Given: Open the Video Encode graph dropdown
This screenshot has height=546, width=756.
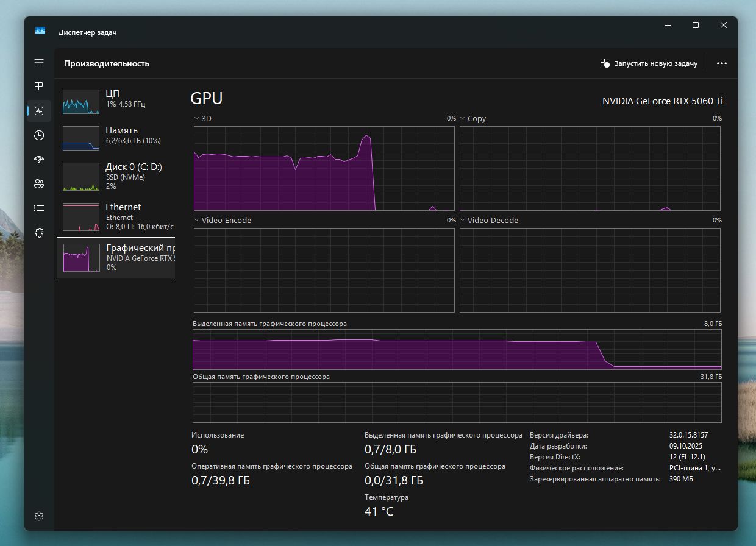Looking at the screenshot, I should click(x=196, y=220).
